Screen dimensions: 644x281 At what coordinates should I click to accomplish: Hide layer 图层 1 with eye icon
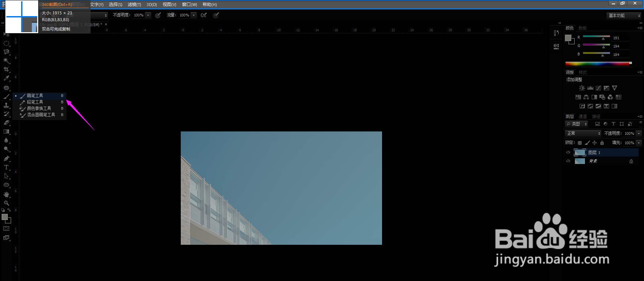click(568, 153)
